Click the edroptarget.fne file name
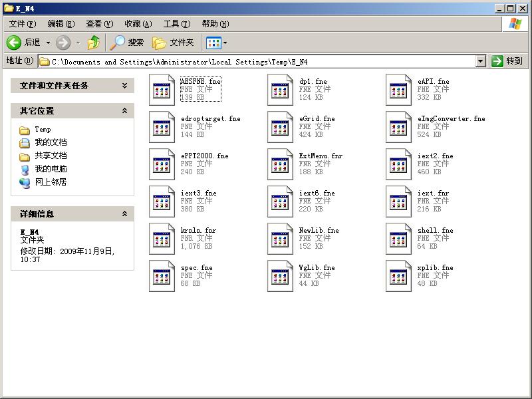The width and height of the screenshot is (532, 399). pos(211,118)
